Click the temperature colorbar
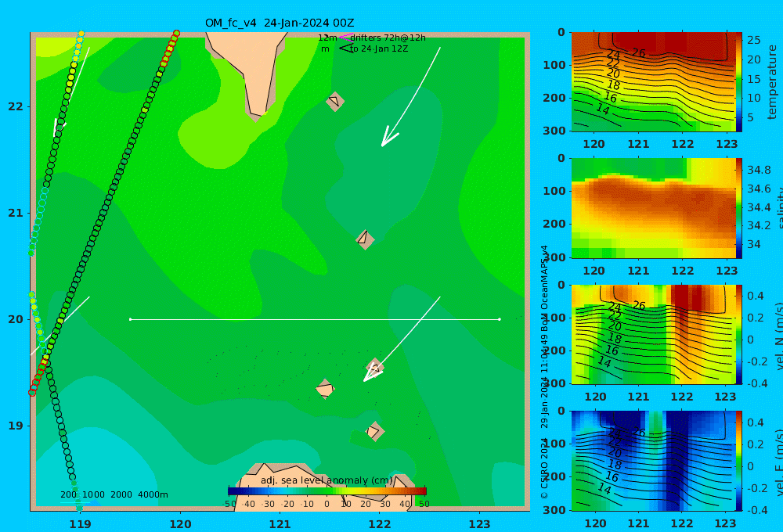The width and height of the screenshot is (783, 532). click(x=739, y=82)
